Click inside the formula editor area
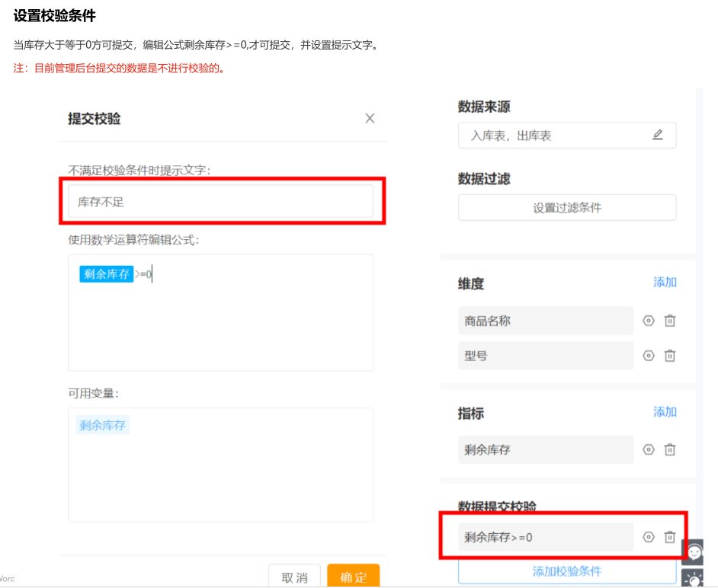The width and height of the screenshot is (718, 588). click(220, 312)
